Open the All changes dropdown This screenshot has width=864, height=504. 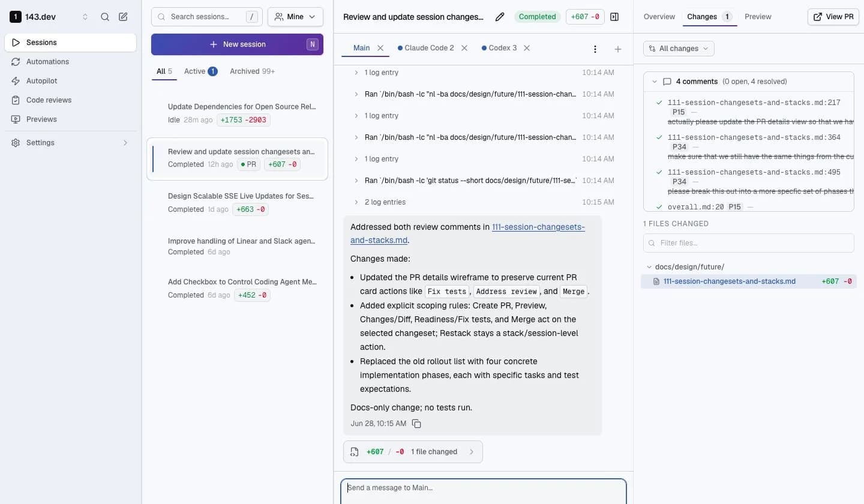click(679, 49)
